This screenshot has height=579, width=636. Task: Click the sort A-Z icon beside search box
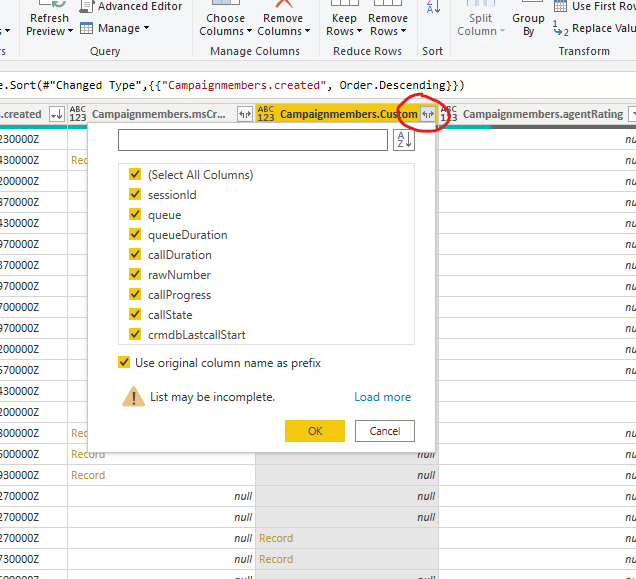(403, 140)
